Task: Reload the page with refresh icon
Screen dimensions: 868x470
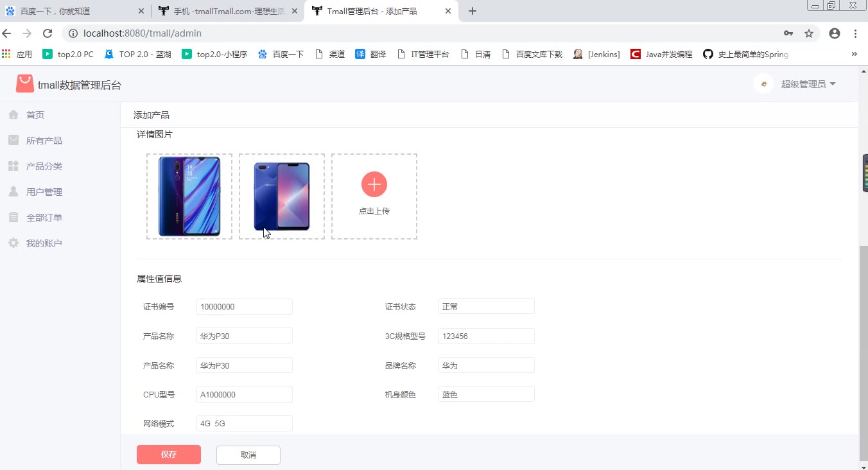Action: 48,33
